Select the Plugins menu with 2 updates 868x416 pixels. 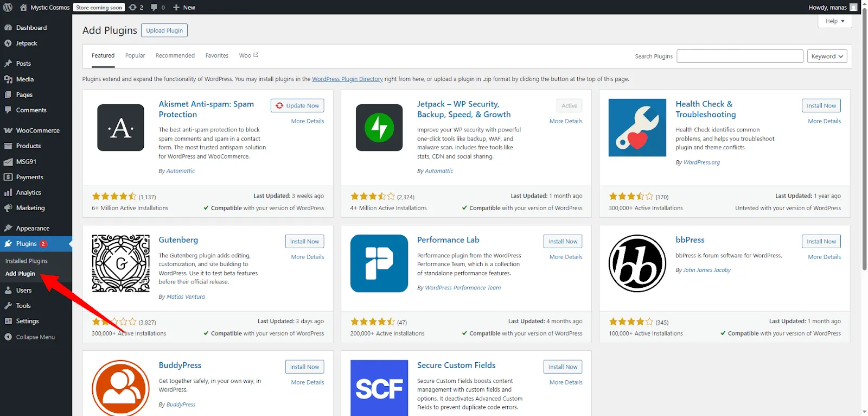pos(36,244)
